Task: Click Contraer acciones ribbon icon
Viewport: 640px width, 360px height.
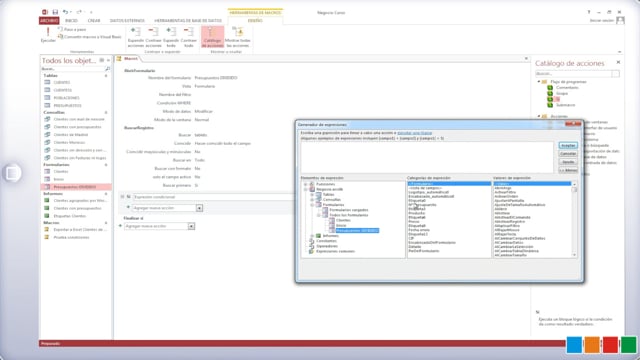Action: pos(153,37)
